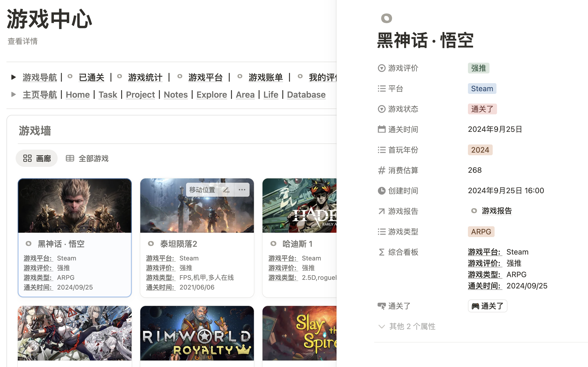
Task: Expand the 游戏导航 toggle triangle
Action: tap(13, 77)
